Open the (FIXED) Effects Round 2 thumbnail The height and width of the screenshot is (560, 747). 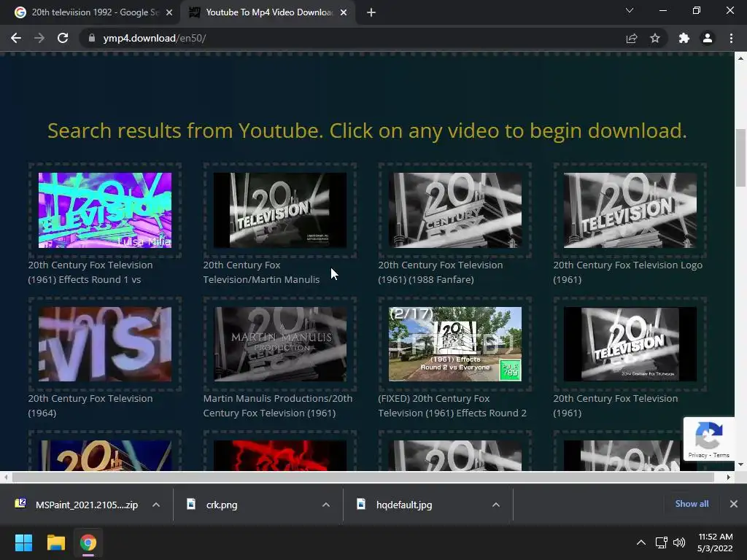tap(455, 344)
